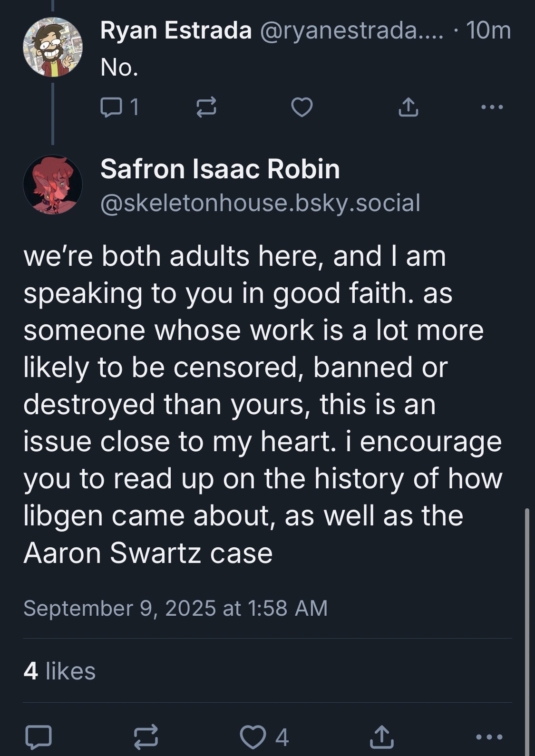This screenshot has height=756, width=535.
Task: Open more options on Safron's post
Action: pyautogui.click(x=489, y=737)
